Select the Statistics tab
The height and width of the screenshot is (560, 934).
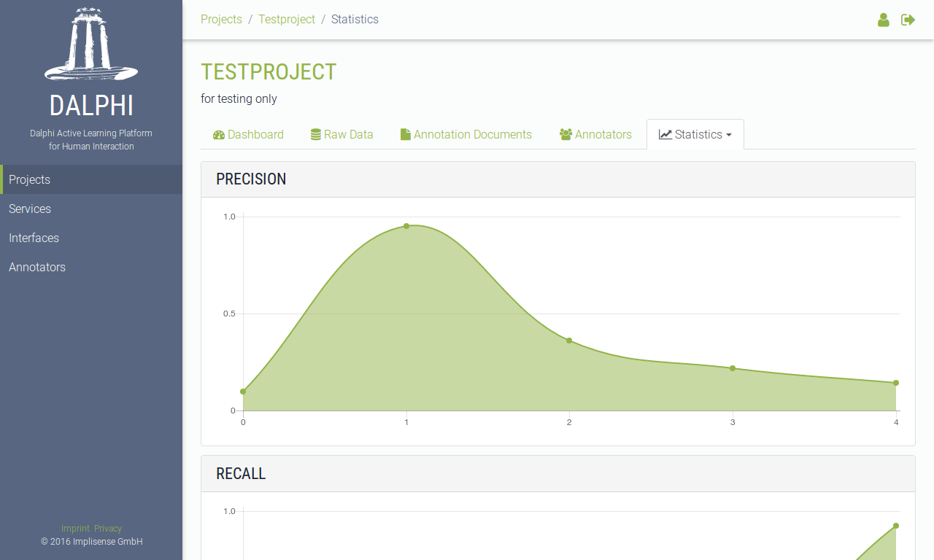click(x=695, y=134)
